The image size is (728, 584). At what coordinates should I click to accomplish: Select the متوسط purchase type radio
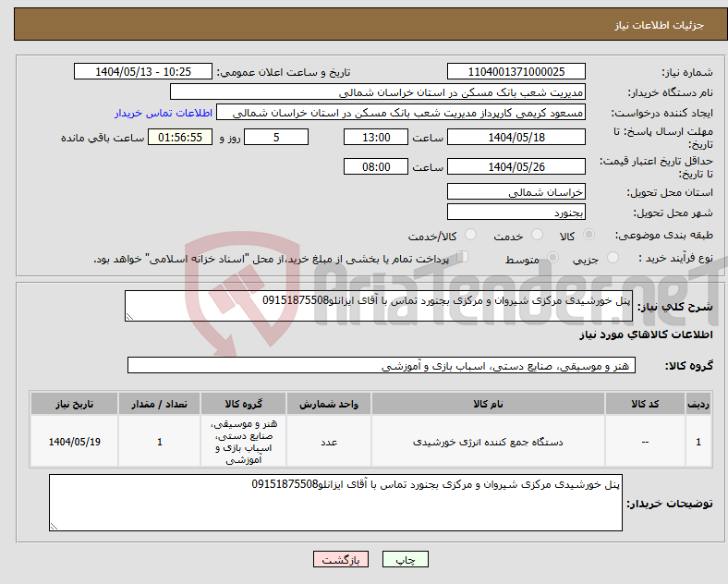[x=553, y=257]
